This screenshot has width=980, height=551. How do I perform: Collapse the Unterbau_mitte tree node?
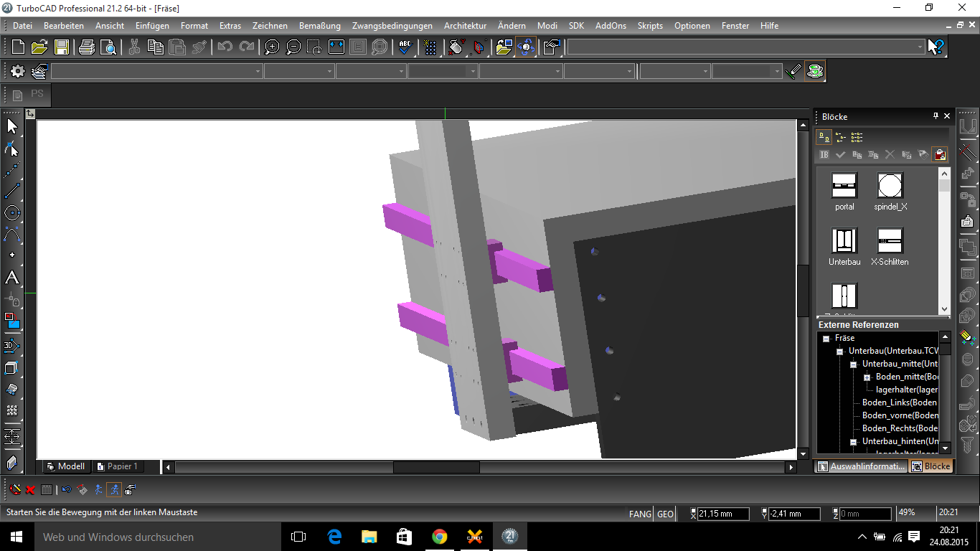coord(853,364)
